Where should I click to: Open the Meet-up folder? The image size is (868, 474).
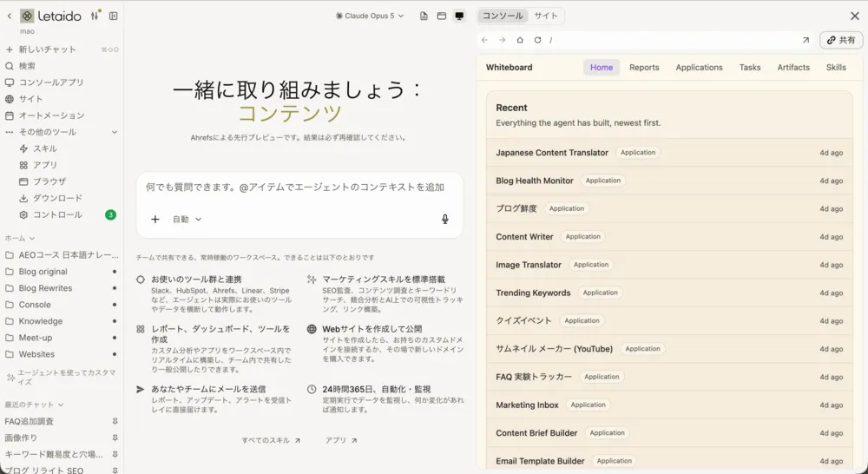(x=62, y=337)
